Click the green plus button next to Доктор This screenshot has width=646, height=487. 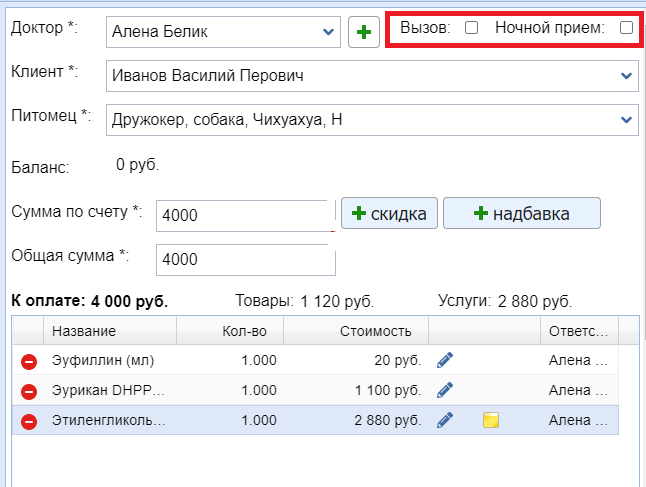tap(364, 32)
